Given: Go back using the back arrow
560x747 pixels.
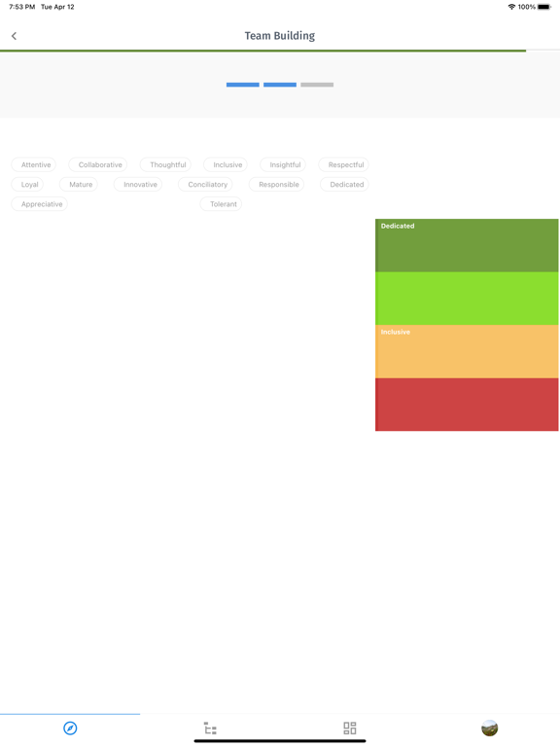Looking at the screenshot, I should tap(14, 36).
